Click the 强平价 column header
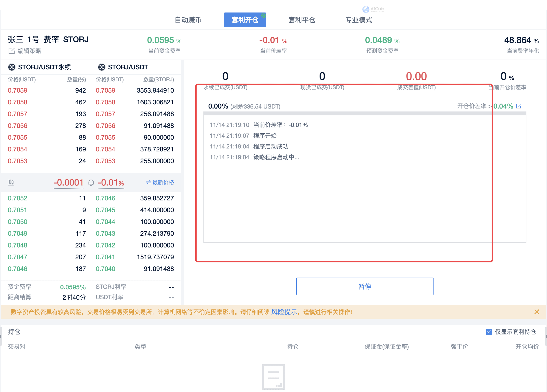 [460, 347]
